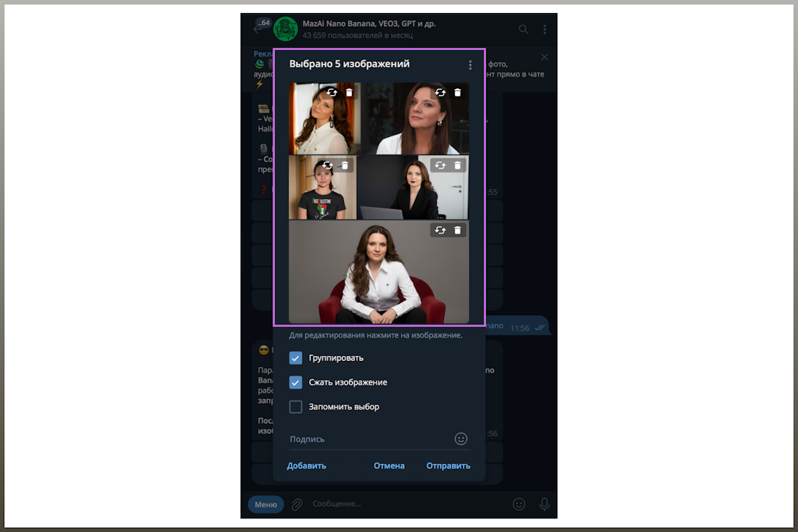Viewport: 798px width, 532px height.
Task: Open chat header three-dot menu
Action: coord(544,29)
